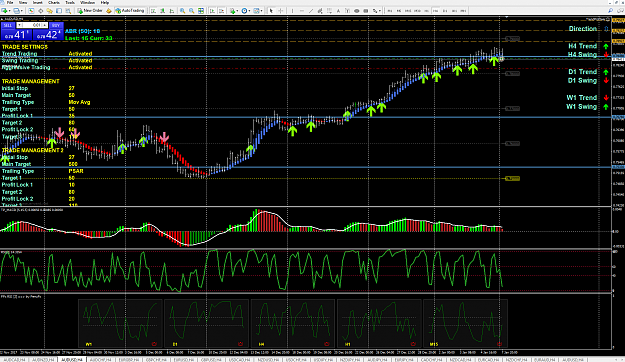Toggle chart Auto Scroll
Image resolution: width=625 pixels, height=362 pixels.
click(x=212, y=11)
